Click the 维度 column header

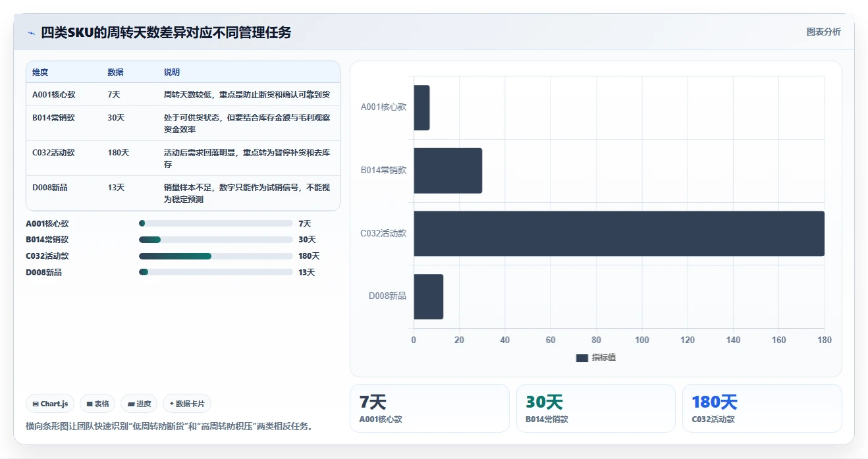click(40, 72)
